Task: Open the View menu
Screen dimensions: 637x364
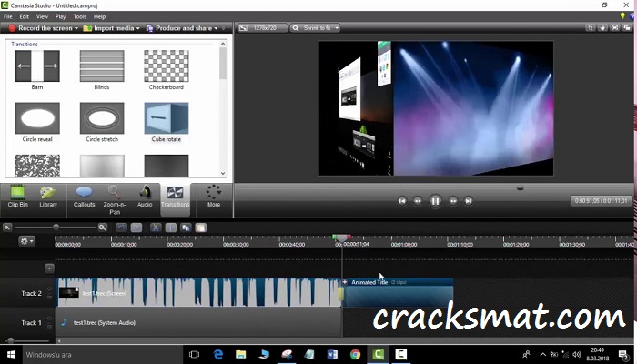Action: (42, 16)
